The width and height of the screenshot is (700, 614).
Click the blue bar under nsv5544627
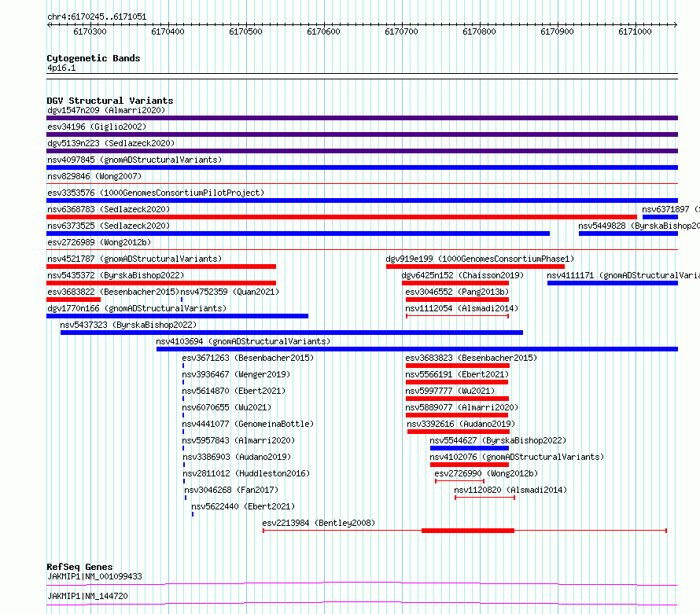pyautogui.click(x=470, y=448)
